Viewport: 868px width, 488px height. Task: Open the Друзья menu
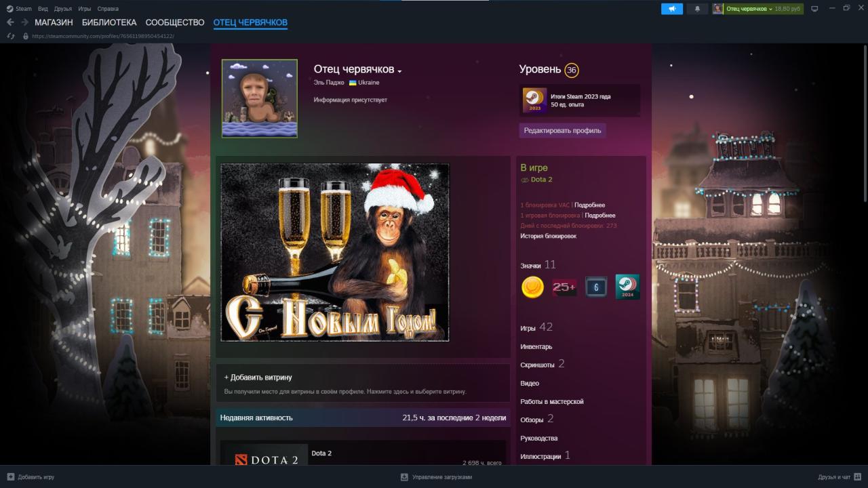pos(63,9)
